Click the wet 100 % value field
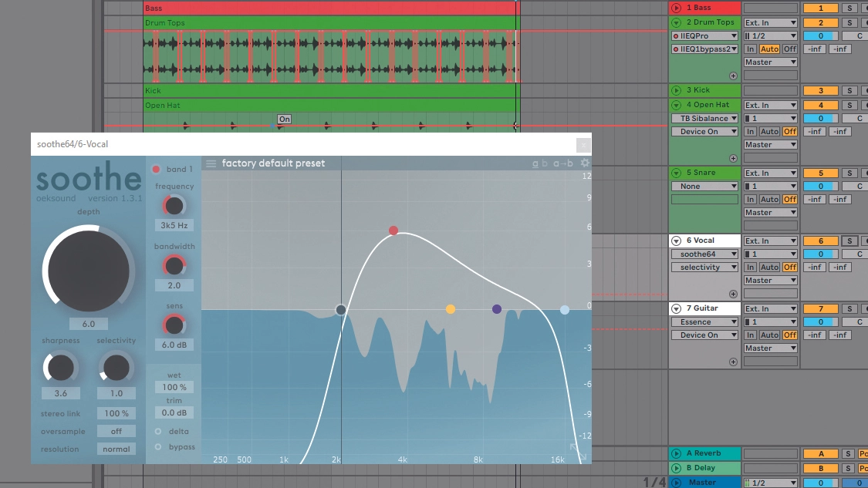The width and height of the screenshot is (868, 488). 174,387
